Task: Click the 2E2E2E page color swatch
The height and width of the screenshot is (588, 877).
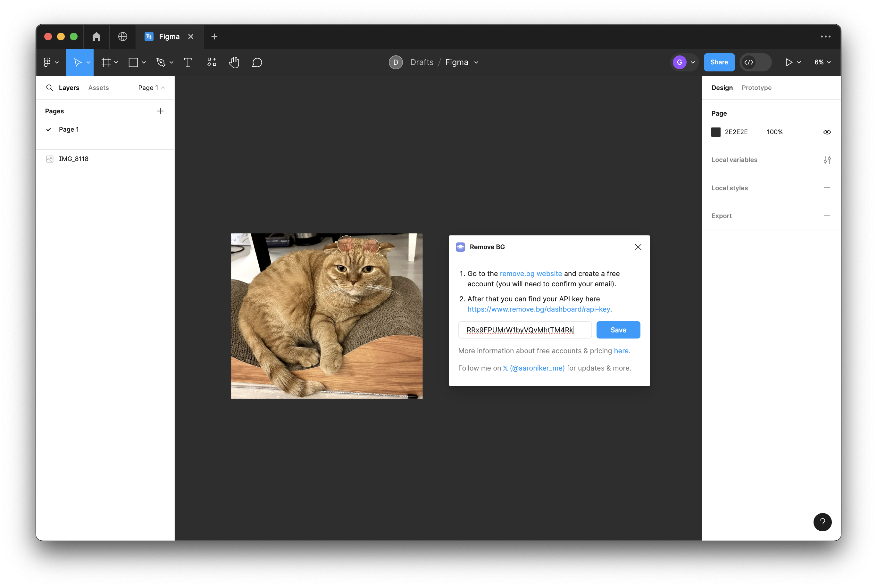Action: (716, 132)
